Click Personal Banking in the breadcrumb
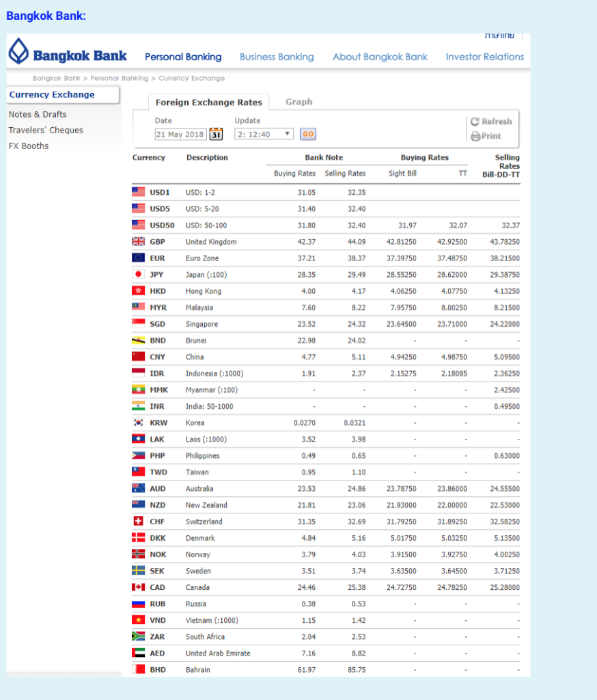This screenshot has height=700, width=597. click(x=119, y=78)
